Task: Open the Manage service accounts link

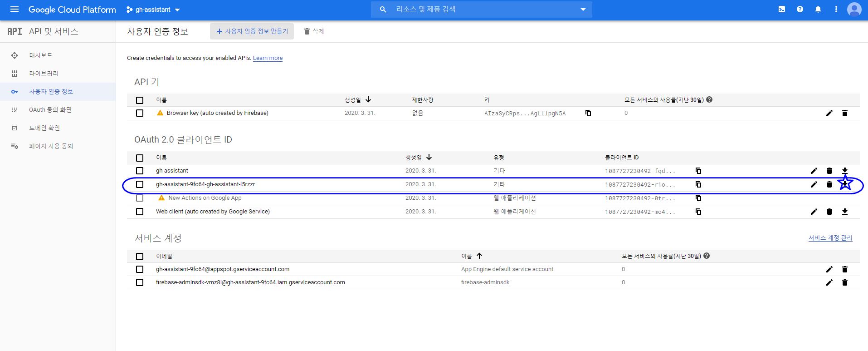Action: [830, 238]
